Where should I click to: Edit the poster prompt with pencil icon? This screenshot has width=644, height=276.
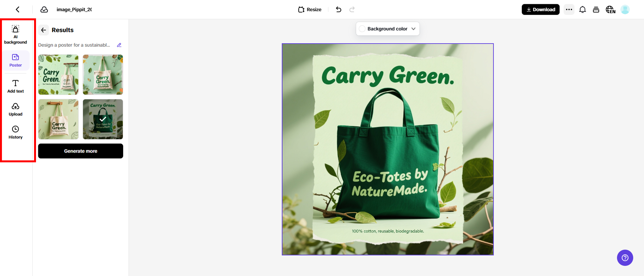coord(119,45)
